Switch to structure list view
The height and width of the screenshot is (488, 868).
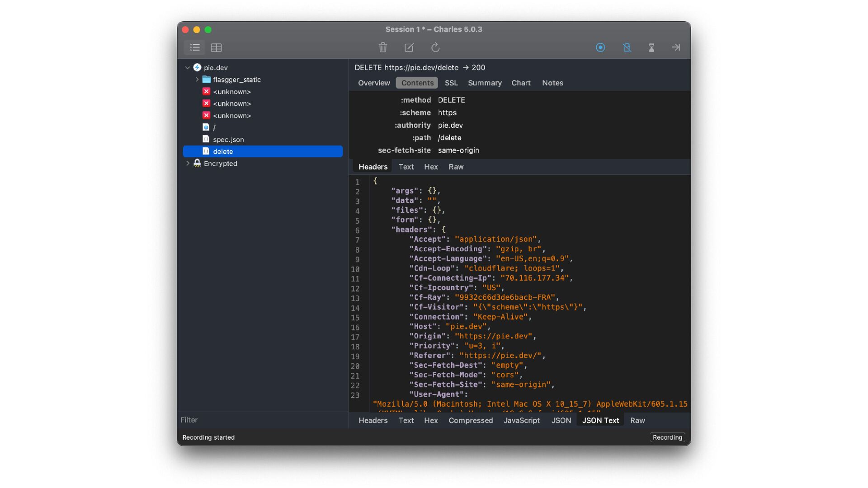(195, 47)
